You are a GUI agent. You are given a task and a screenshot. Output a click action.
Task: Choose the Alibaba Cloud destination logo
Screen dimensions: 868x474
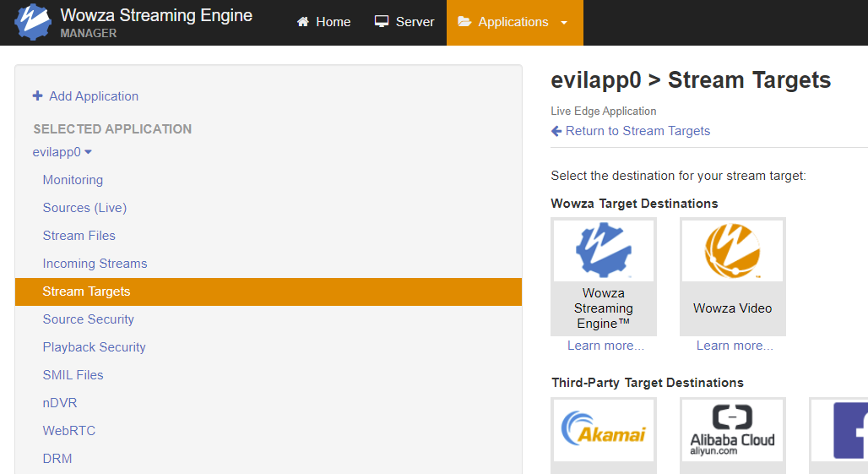click(732, 430)
